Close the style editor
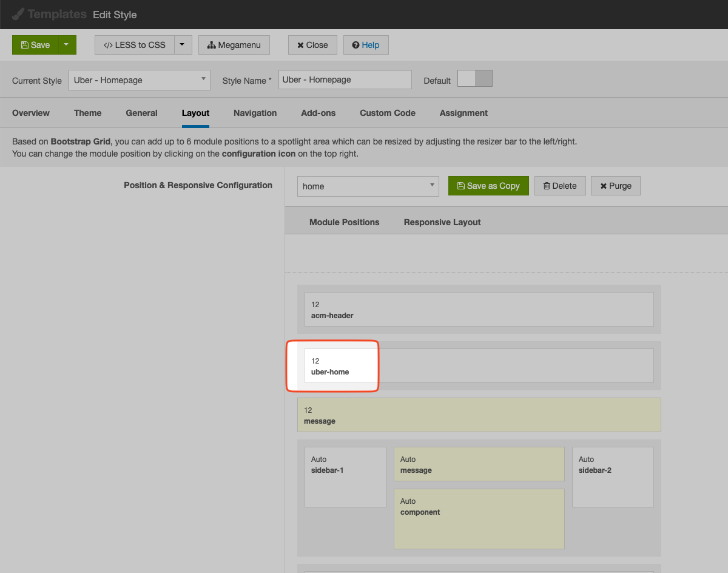The height and width of the screenshot is (573, 728). coord(312,45)
